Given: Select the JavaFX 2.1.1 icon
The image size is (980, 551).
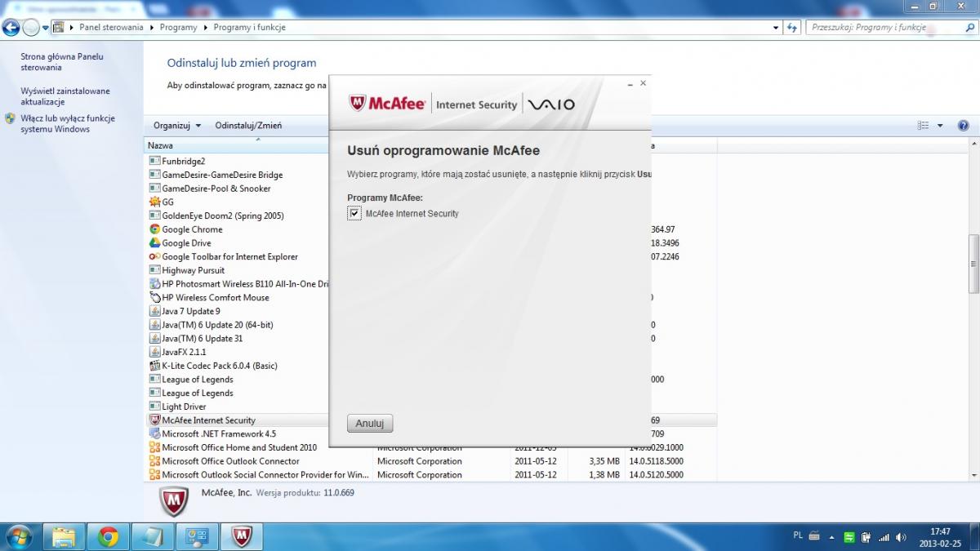Looking at the screenshot, I should (155, 352).
